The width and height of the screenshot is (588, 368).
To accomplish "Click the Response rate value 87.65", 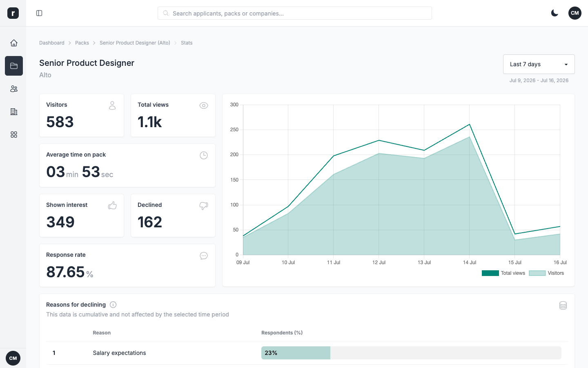I will tap(65, 272).
